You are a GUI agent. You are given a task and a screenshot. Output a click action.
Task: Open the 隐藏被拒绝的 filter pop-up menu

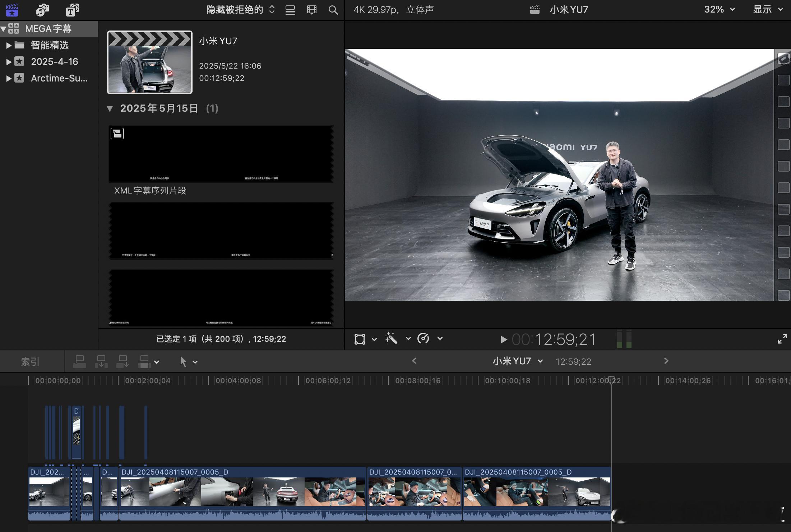click(x=241, y=10)
